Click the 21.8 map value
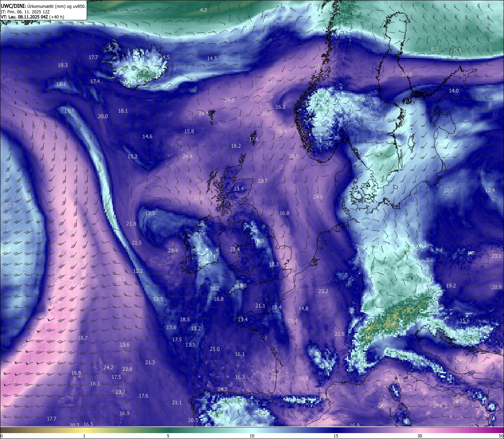 131,224
